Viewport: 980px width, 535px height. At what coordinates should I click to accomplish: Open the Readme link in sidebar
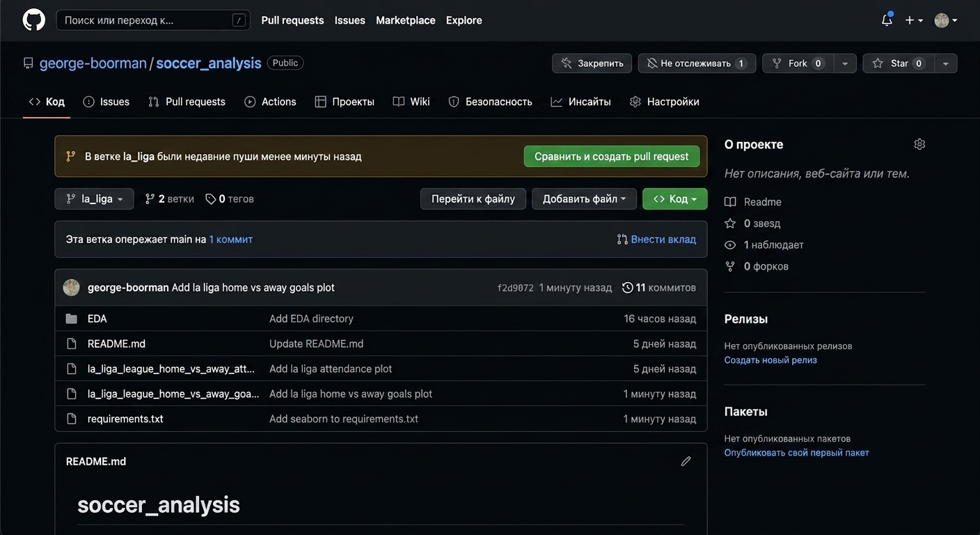[x=753, y=202]
